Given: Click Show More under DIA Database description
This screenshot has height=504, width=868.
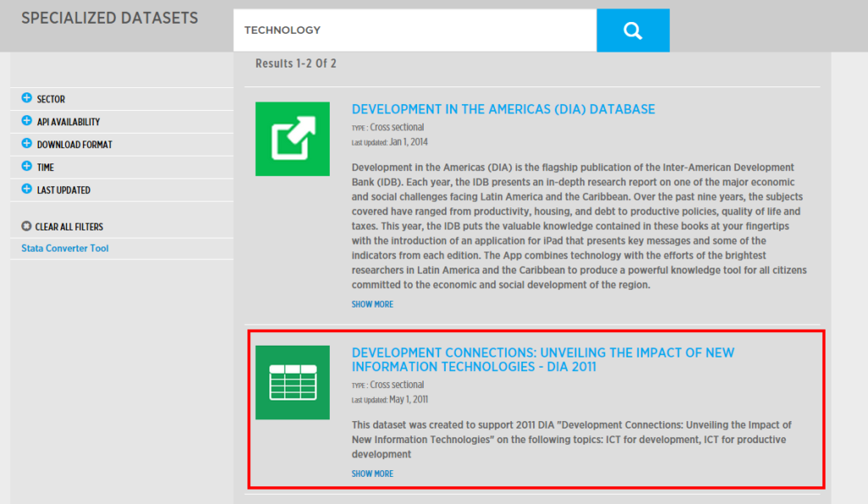Looking at the screenshot, I should (x=372, y=303).
